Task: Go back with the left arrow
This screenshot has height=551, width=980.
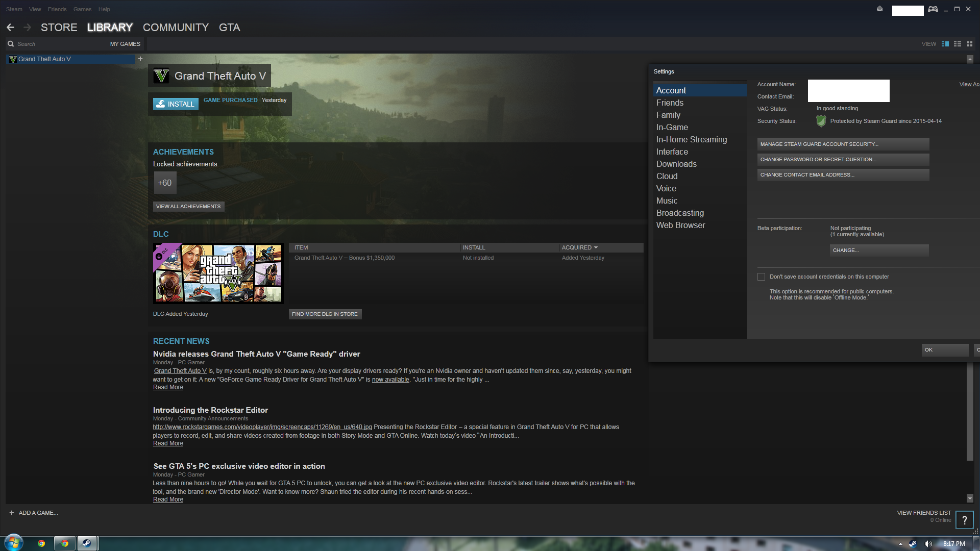Action: [10, 28]
